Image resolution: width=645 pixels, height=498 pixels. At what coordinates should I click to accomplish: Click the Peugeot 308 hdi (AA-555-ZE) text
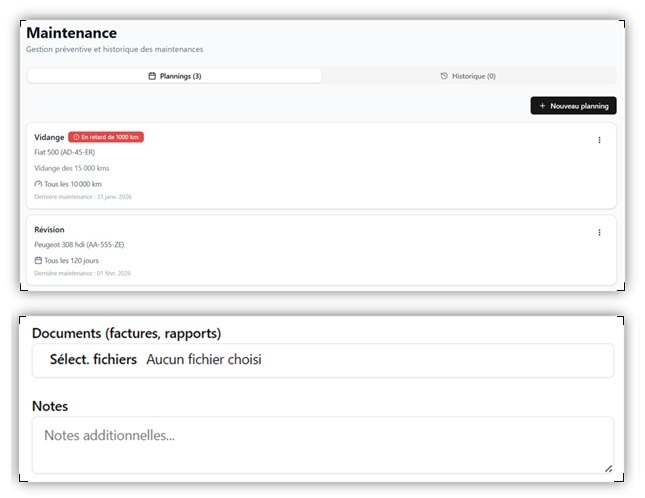[79, 245]
